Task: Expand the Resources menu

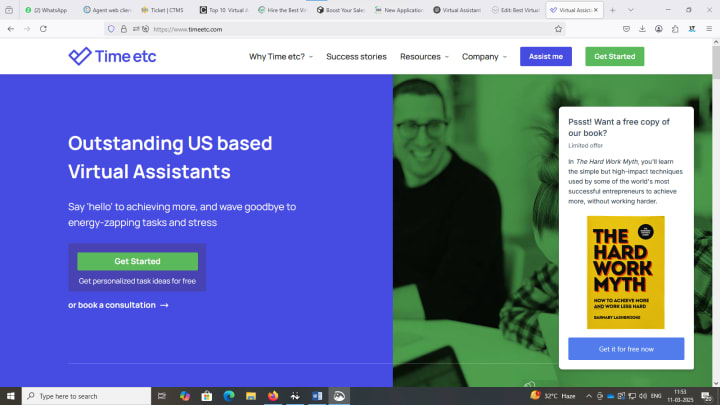Action: [x=424, y=56]
